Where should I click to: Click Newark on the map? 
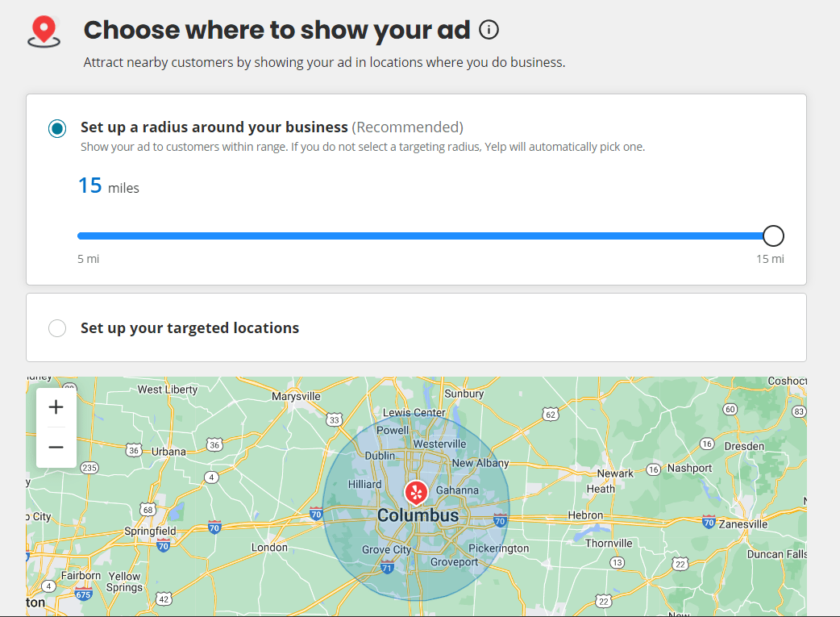[615, 473]
